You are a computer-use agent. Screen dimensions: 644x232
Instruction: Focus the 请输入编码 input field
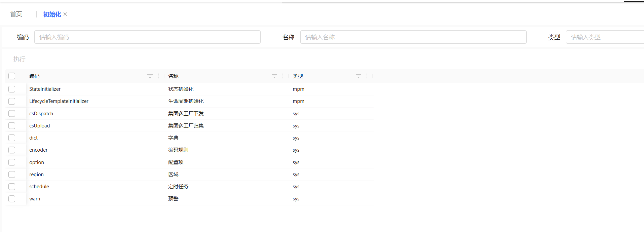pos(147,37)
